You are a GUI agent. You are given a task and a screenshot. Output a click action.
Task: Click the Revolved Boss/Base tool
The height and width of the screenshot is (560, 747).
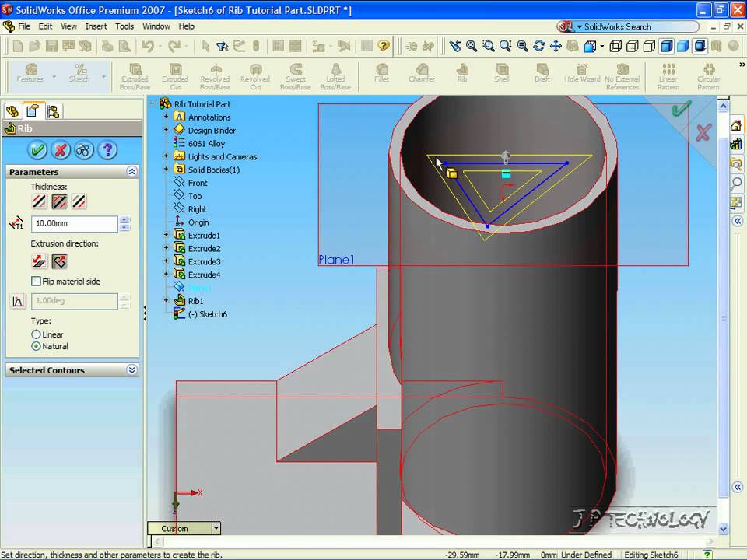coord(215,77)
